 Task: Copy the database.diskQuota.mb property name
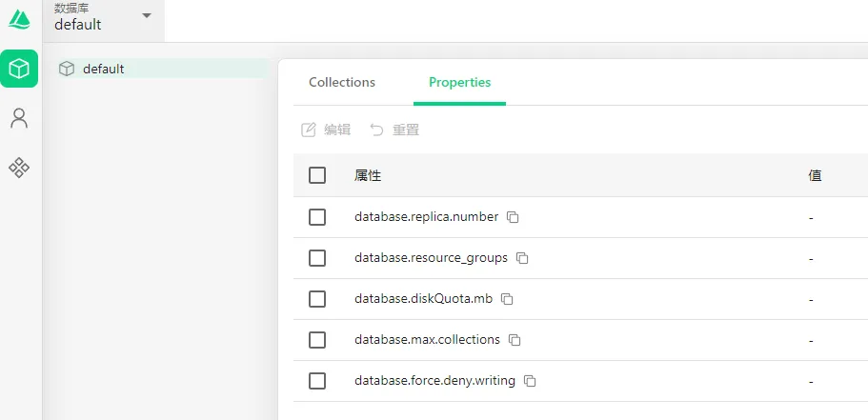[507, 299]
